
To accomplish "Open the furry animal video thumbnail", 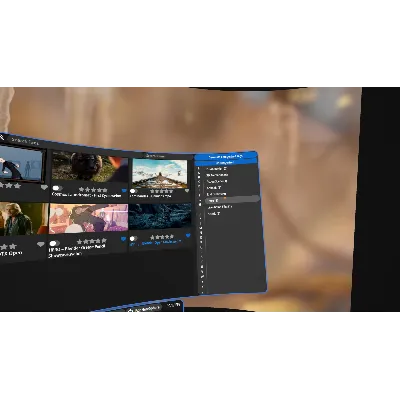I will coord(90,166).
